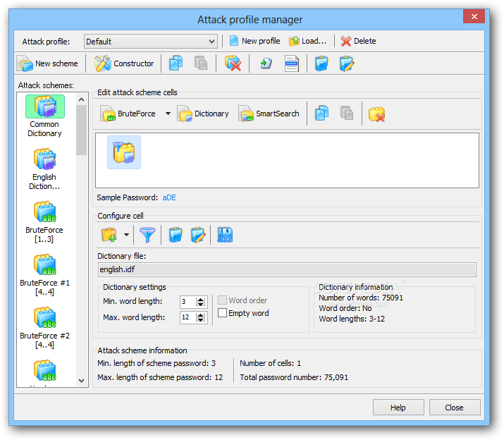504x440 pixels.
Task: Click the paste cell icon in cell toolbar
Action: click(x=347, y=114)
